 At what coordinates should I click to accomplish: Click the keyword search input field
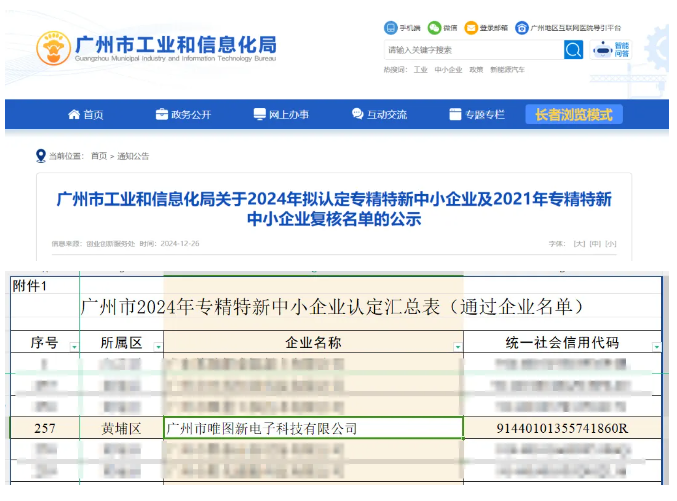pos(473,50)
